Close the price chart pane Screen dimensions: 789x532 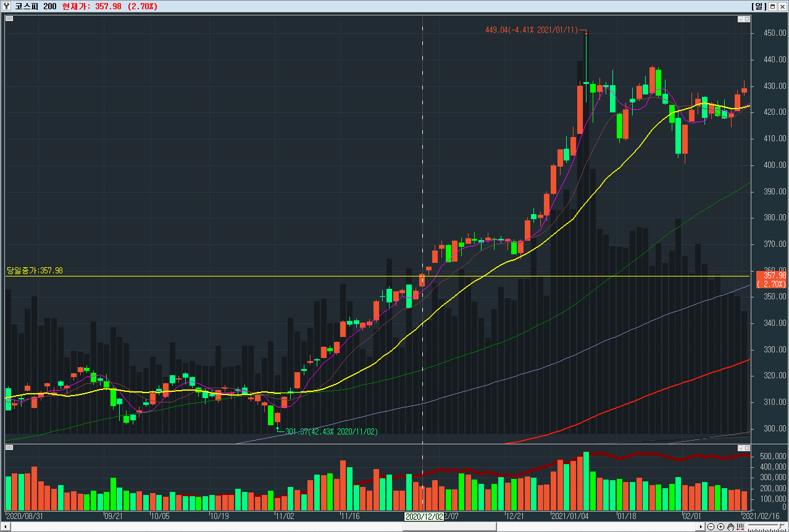coord(747,19)
